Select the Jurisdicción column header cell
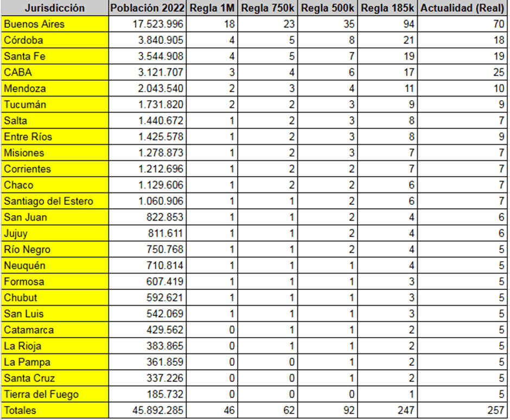This screenshot has width=510, height=420. pos(55,8)
